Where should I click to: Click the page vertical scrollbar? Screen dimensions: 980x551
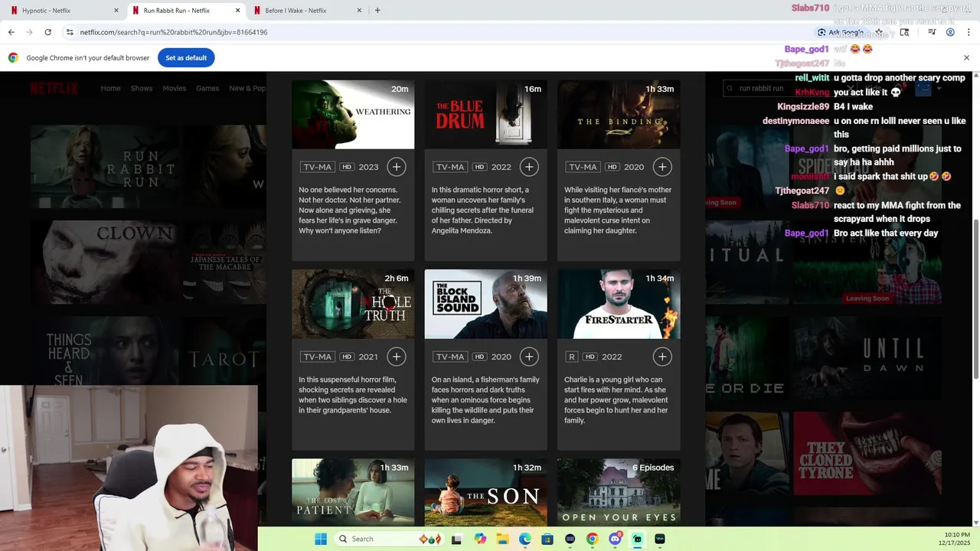(x=975, y=298)
